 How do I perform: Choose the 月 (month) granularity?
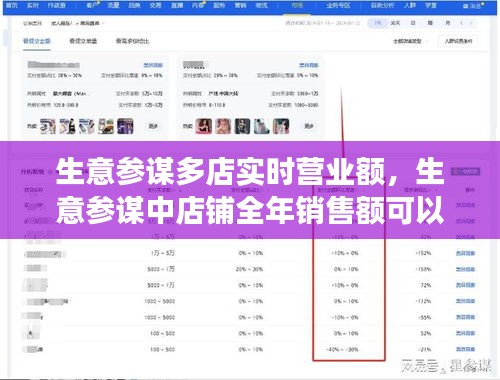click(448, 23)
